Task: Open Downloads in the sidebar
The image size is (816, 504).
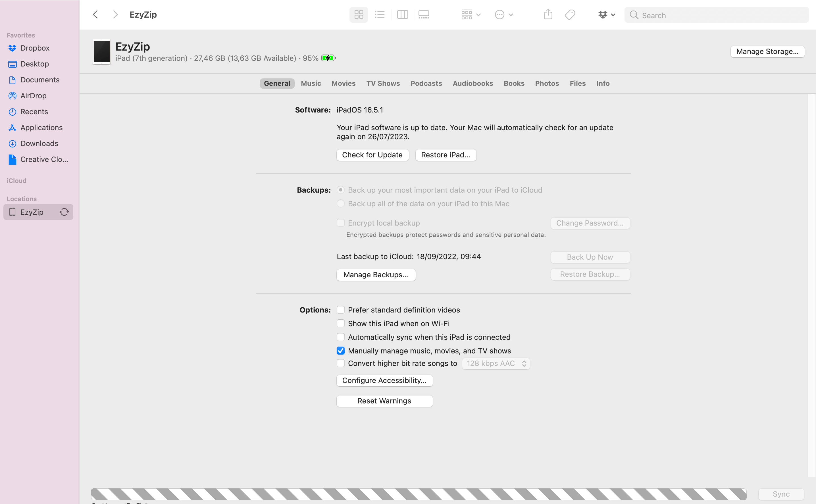Action: [x=39, y=143]
